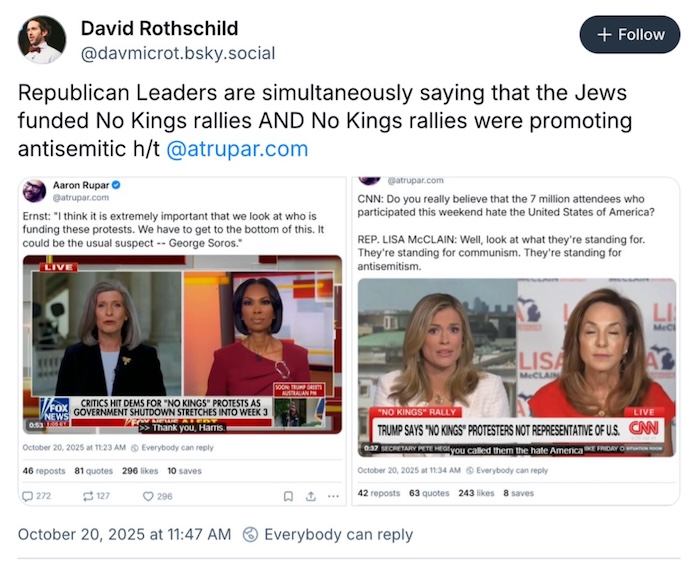This screenshot has height=566, width=700.
Task: View the 81 quotes list
Action: [x=93, y=471]
